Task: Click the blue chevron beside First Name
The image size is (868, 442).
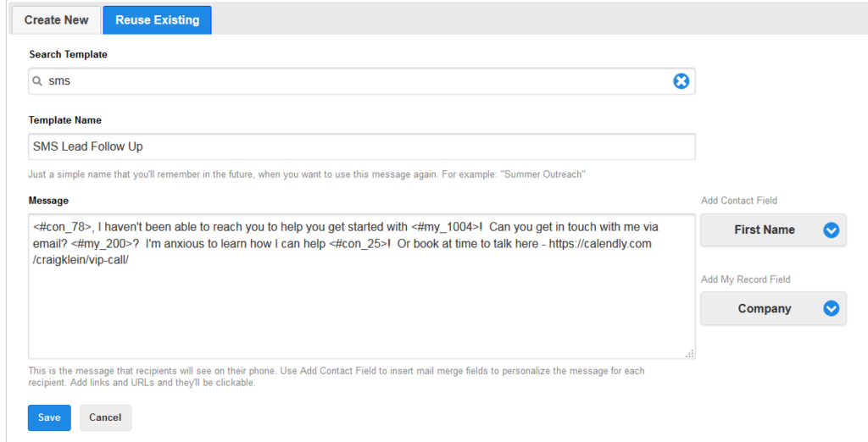Action: 831,230
